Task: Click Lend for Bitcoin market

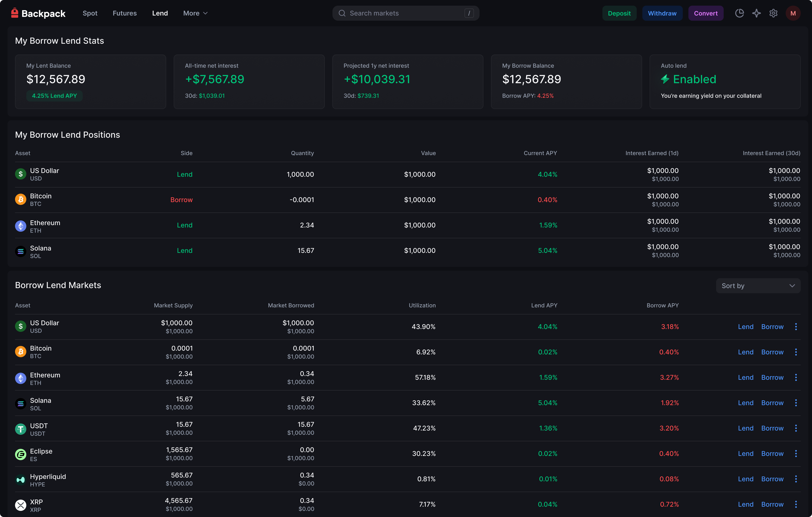Action: point(746,352)
